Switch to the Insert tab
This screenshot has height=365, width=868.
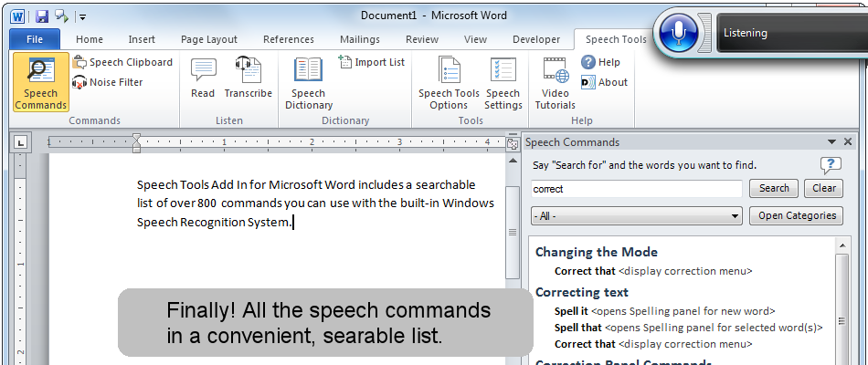(142, 39)
